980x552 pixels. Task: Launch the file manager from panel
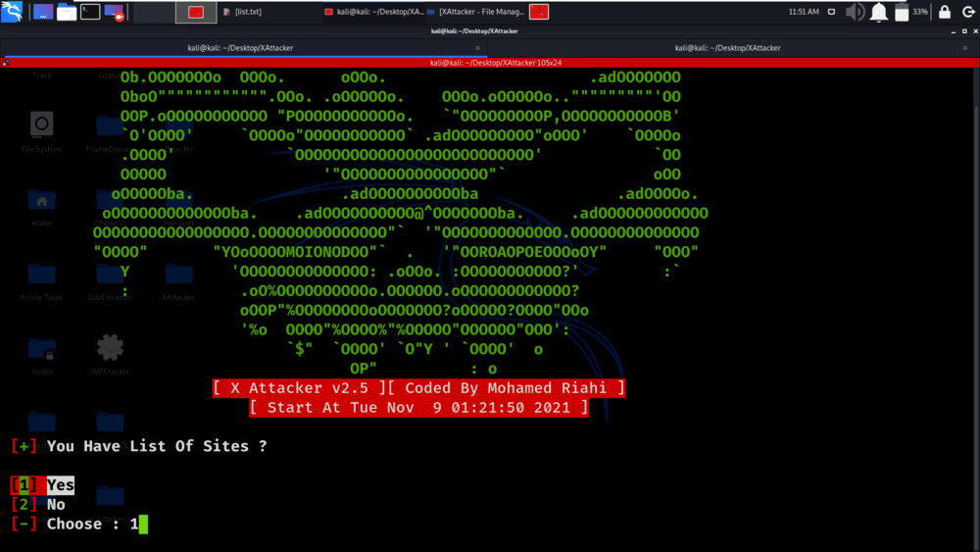tap(67, 11)
